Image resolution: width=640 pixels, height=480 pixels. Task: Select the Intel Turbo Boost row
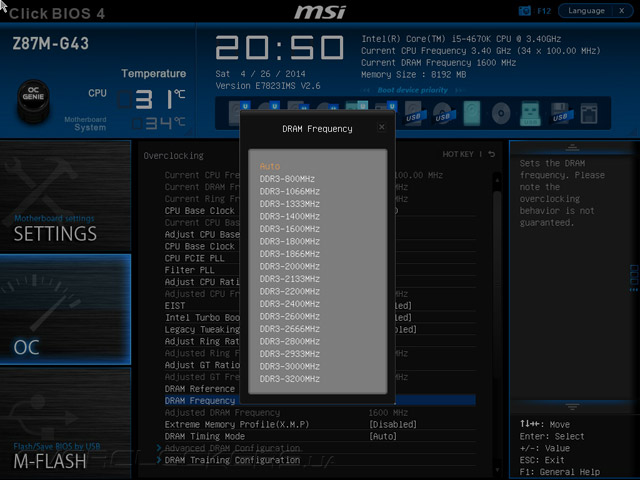[x=320, y=318]
